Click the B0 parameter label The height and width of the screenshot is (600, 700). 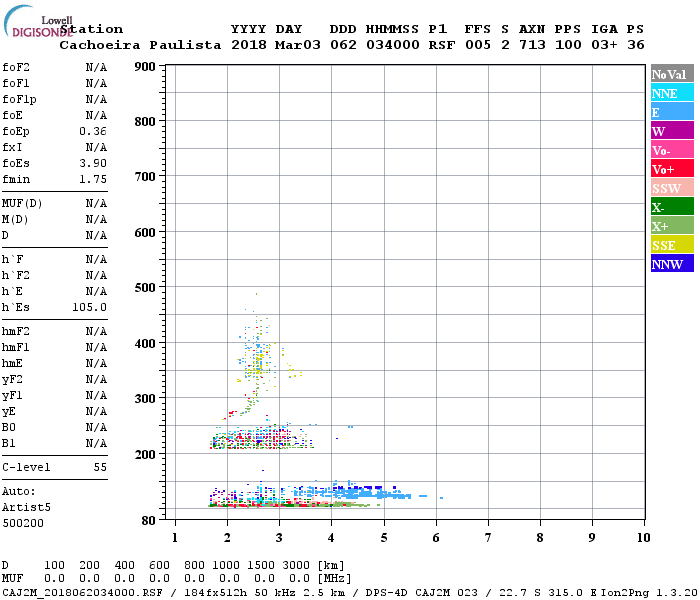[x=8, y=427]
